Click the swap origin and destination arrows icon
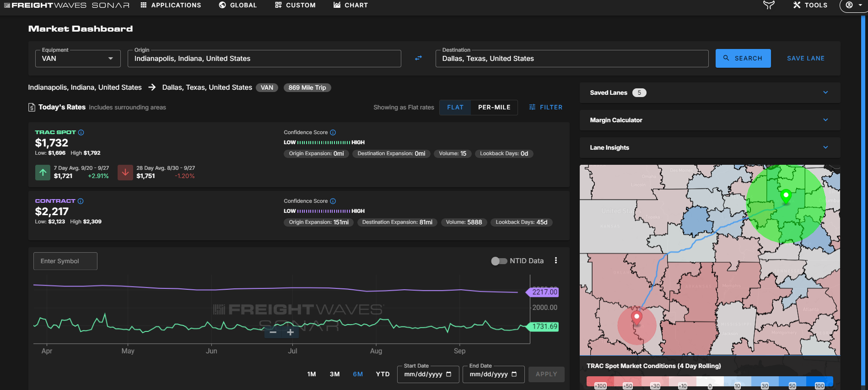The height and width of the screenshot is (390, 868). 418,58
